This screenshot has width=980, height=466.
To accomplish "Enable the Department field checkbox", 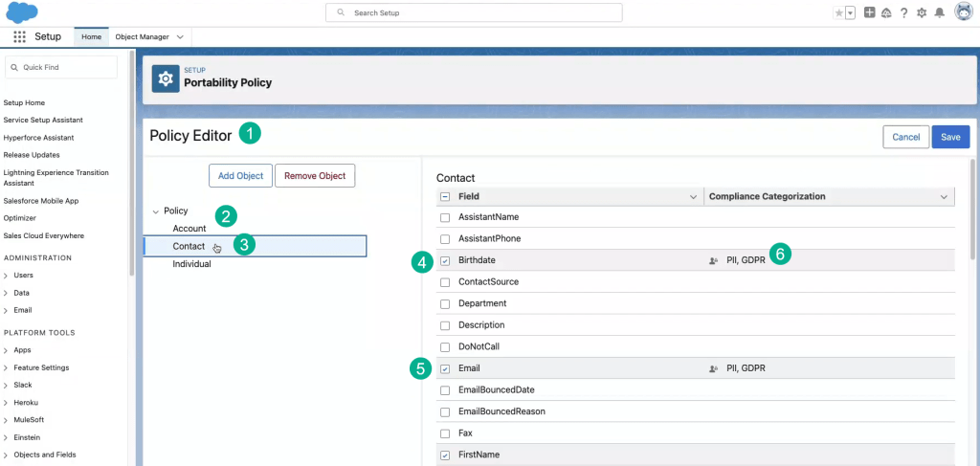I will pyautogui.click(x=445, y=303).
